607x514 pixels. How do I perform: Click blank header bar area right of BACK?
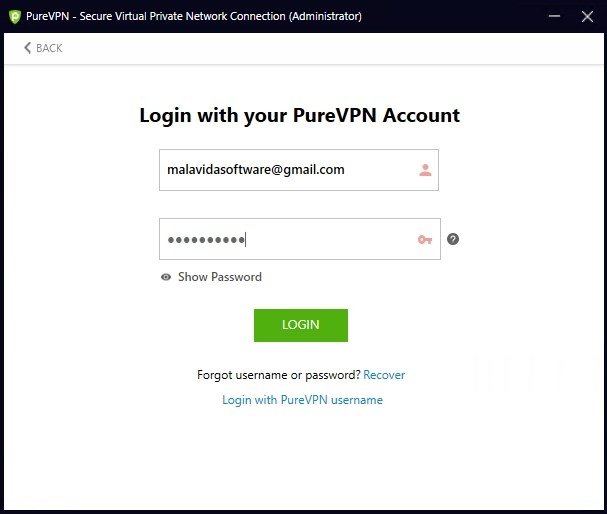[x=329, y=48]
